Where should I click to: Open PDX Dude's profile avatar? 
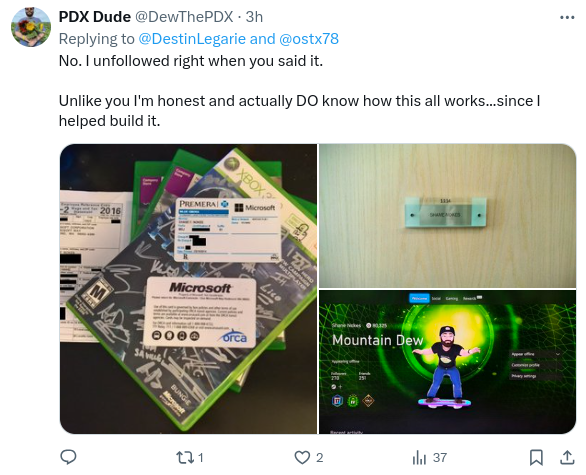coord(31,27)
